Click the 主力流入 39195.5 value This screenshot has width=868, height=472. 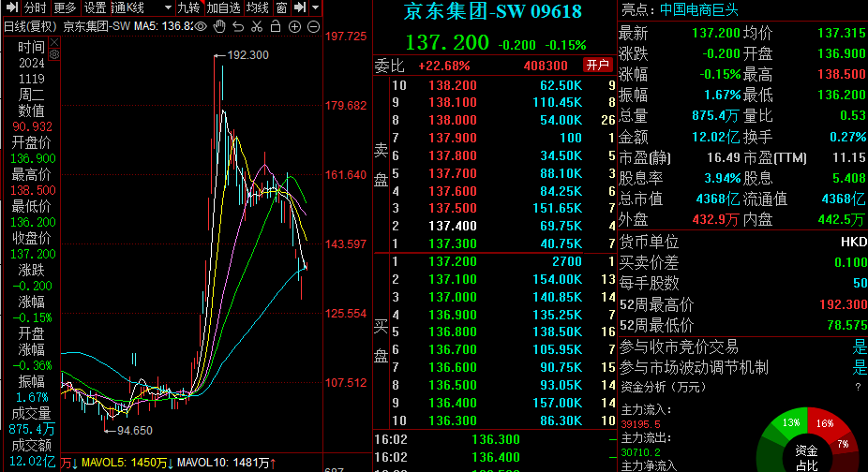[640, 424]
